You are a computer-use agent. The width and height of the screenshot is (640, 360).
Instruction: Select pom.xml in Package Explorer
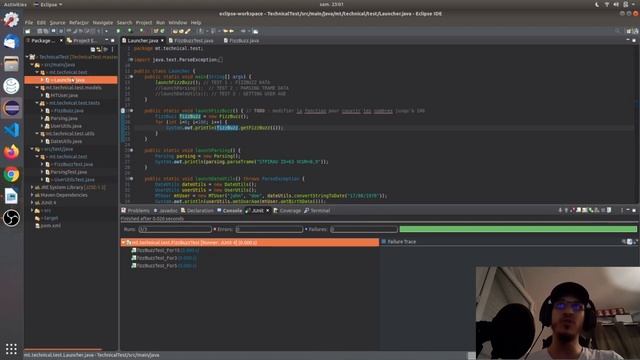tap(51, 226)
